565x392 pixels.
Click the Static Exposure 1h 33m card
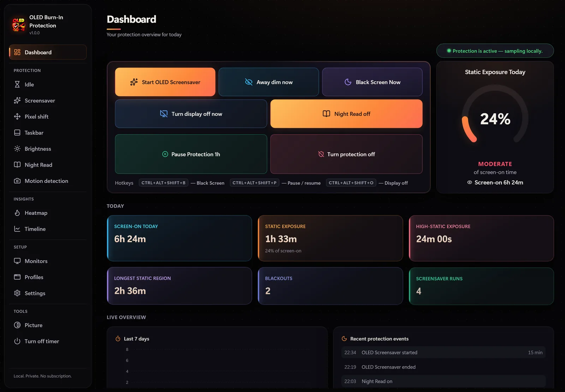[331, 238]
